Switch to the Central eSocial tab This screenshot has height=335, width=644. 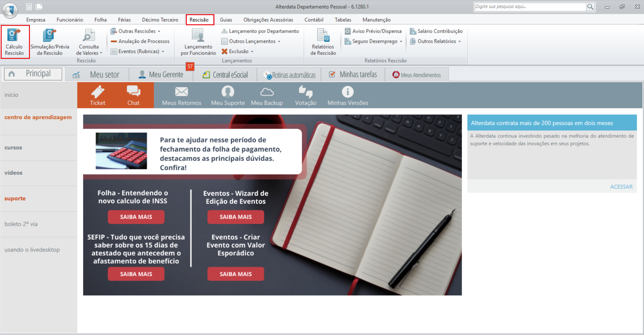(x=225, y=74)
